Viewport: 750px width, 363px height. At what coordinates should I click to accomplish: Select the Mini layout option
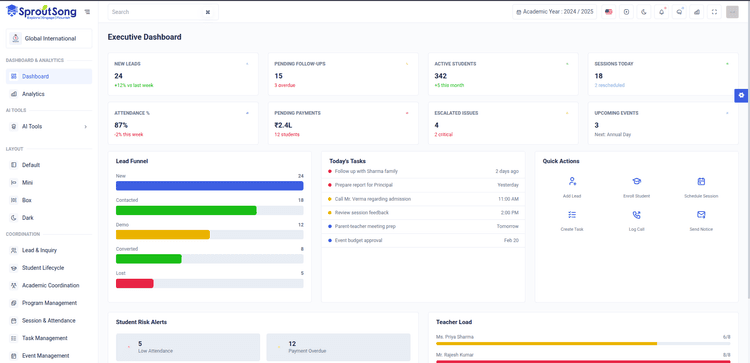click(x=49, y=183)
